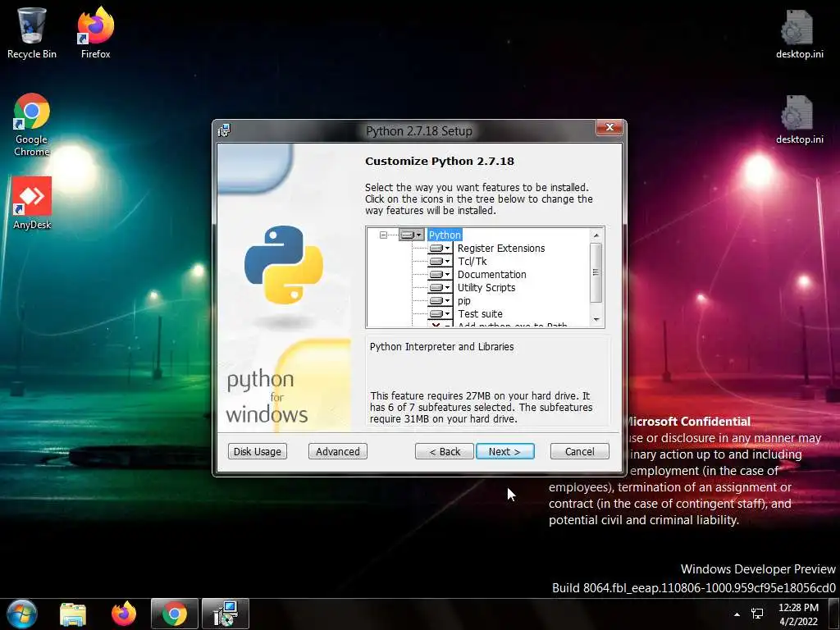Viewport: 840px width, 630px height.
Task: Go back with the Back button
Action: [x=444, y=452]
